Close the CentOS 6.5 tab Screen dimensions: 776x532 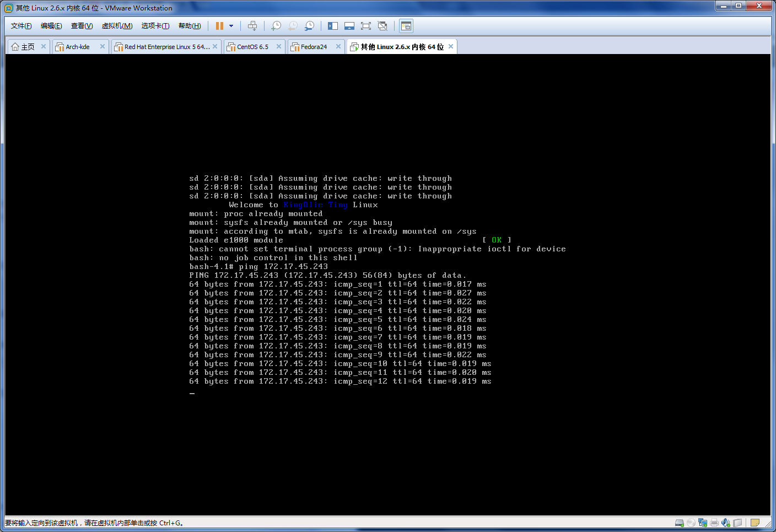pos(279,46)
